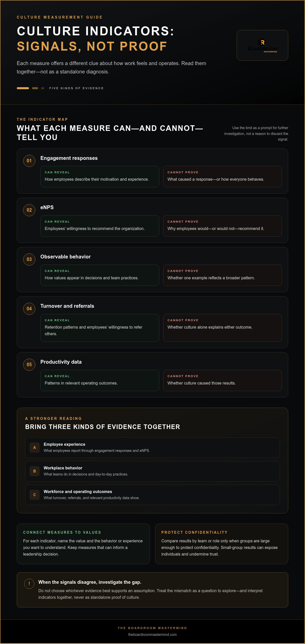This screenshot has height=644, width=305.
Task: Click the C badge for Workforce outcomes
Action: point(35,495)
